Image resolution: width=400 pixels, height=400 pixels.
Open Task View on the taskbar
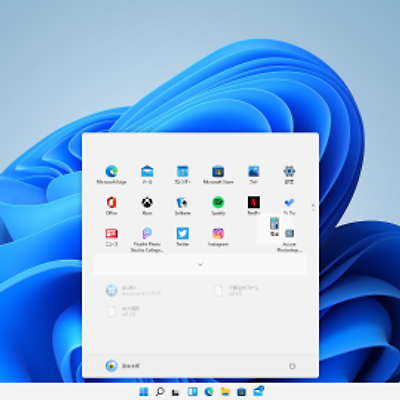click(x=176, y=392)
